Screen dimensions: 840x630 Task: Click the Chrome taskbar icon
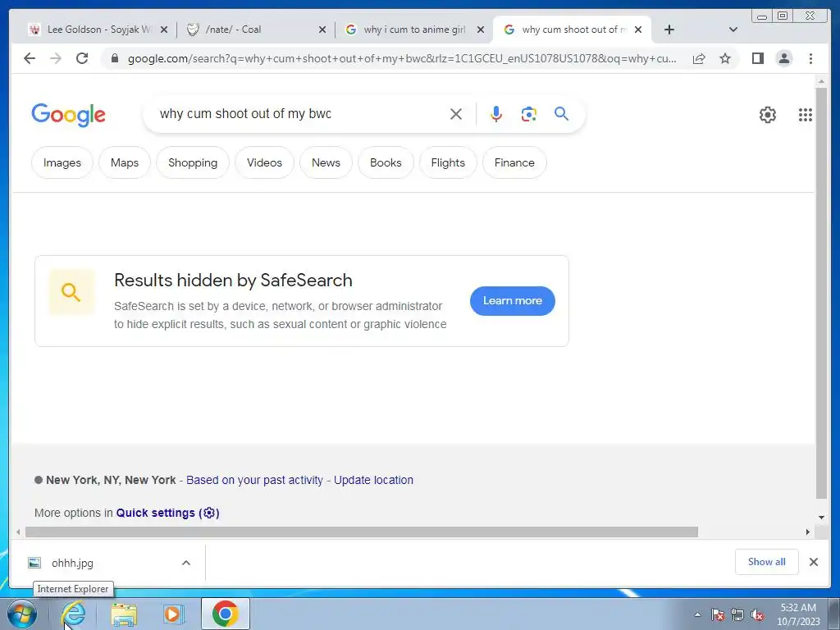(x=226, y=614)
